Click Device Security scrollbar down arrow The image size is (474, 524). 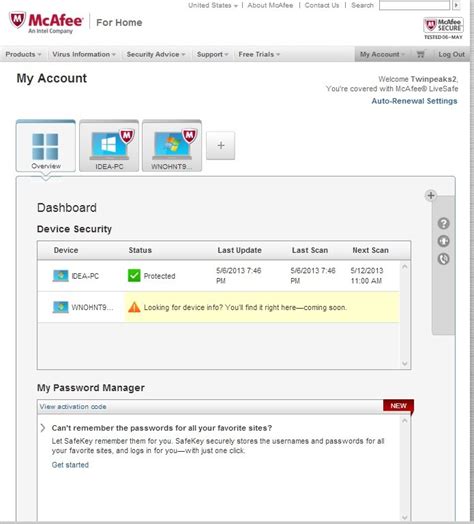(x=404, y=363)
